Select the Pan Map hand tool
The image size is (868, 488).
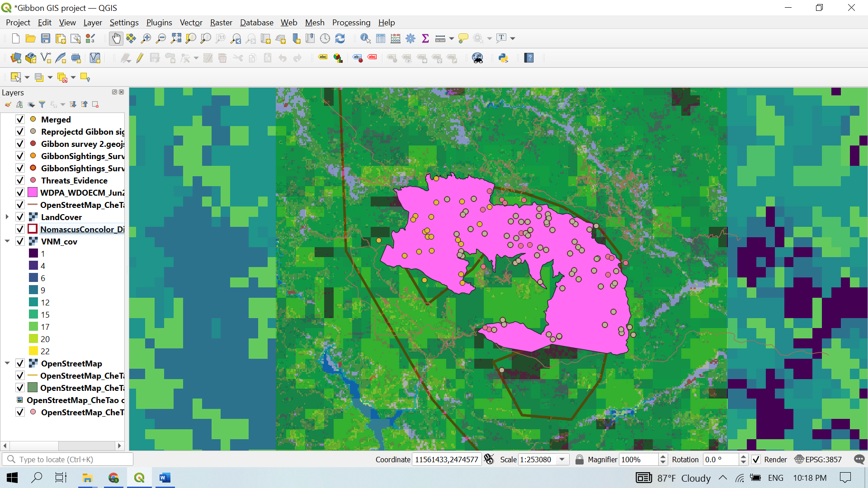(116, 38)
